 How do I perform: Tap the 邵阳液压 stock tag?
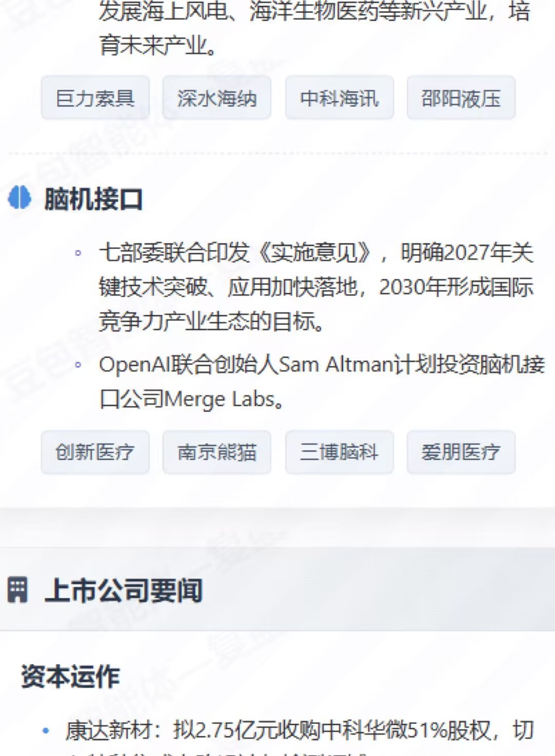click(461, 97)
